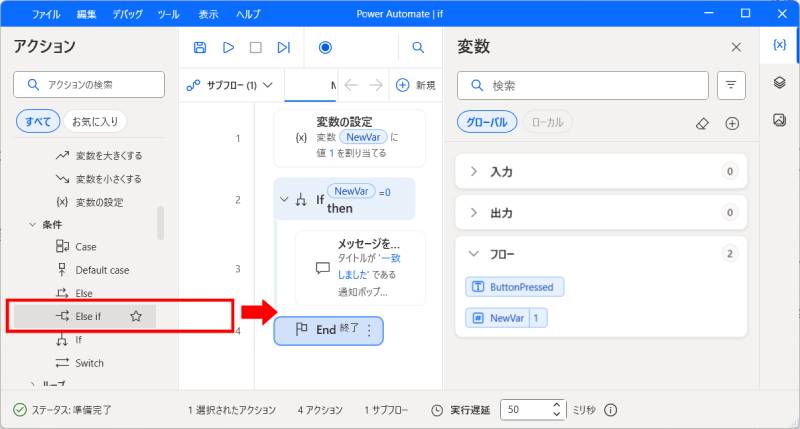The image size is (800, 429).
Task: Click the variables filter icon
Action: point(731,86)
